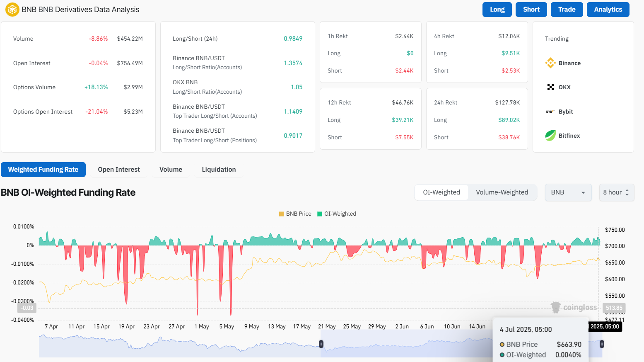Click the 21 May date axis label
This screenshot has height=362, width=644.
(327, 327)
